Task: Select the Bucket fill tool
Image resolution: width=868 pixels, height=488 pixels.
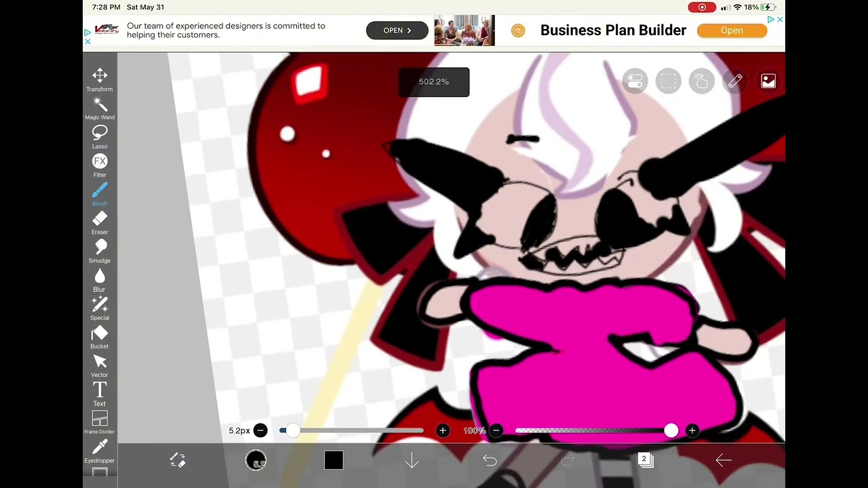Action: pyautogui.click(x=100, y=337)
